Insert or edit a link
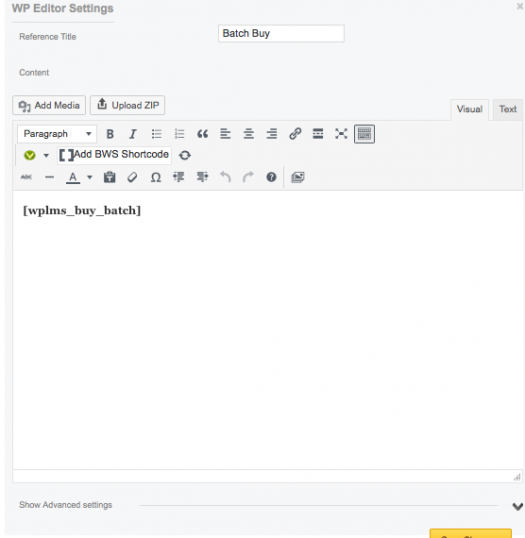Screen dimensions: 525x538 click(x=295, y=134)
